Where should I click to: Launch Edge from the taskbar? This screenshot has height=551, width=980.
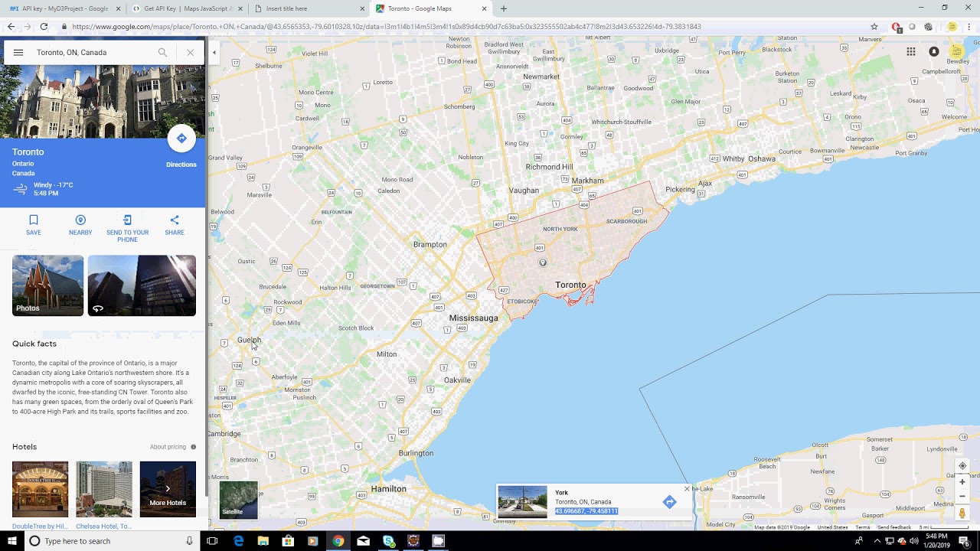(239, 541)
